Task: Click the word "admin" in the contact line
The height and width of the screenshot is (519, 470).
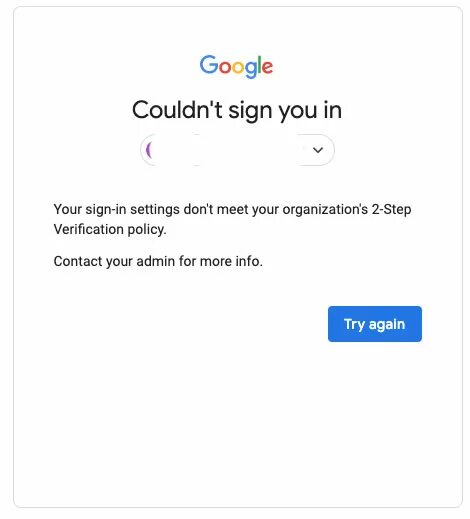Action: tap(155, 261)
